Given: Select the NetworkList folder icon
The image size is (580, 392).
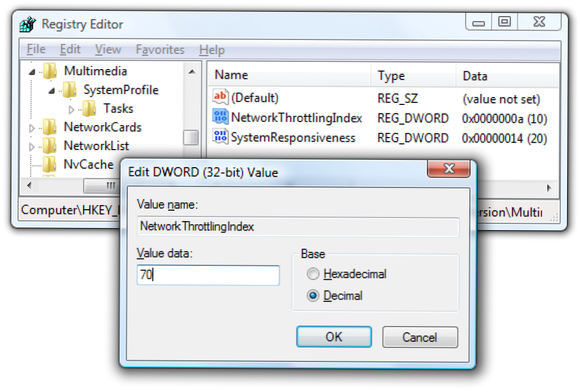Looking at the screenshot, I should (x=49, y=146).
